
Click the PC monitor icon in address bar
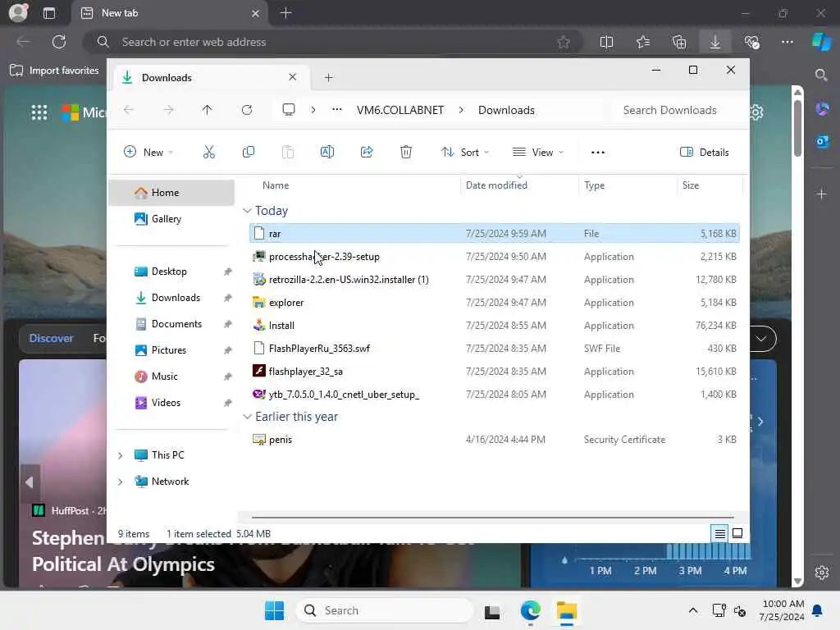tap(289, 110)
